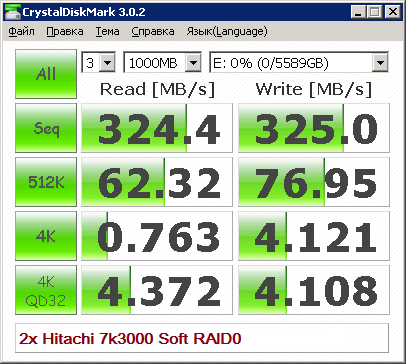Open the Язык(Language) menu
Screen dimensions: 406x364
pos(227,31)
